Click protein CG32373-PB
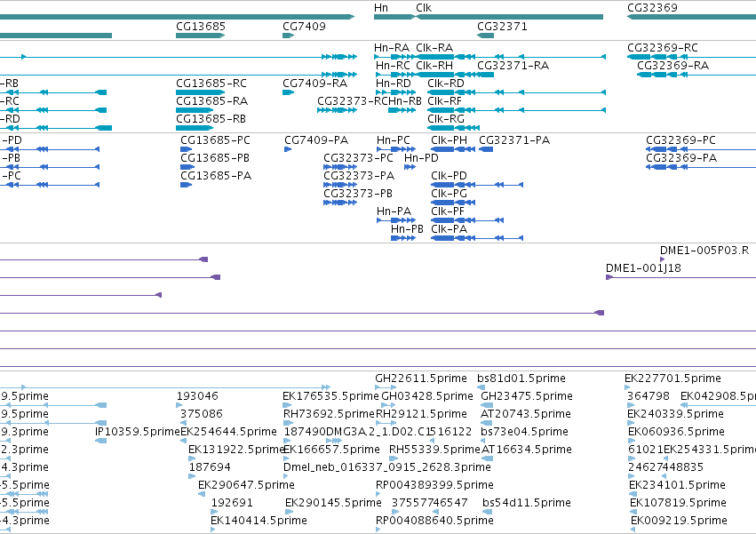Image resolution: width=756 pixels, height=534 pixels. point(358,194)
